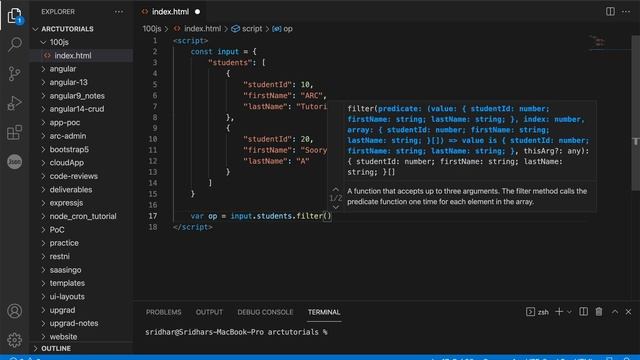Expand the angular-13 folder
The width and height of the screenshot is (640, 360).
click(x=82, y=82)
